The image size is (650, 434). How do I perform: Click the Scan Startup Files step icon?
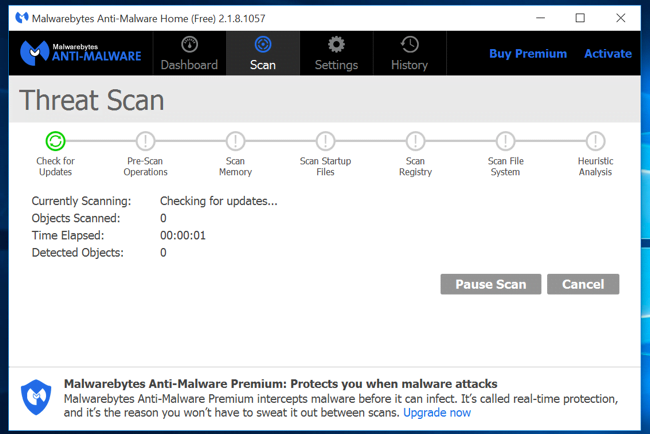(325, 141)
